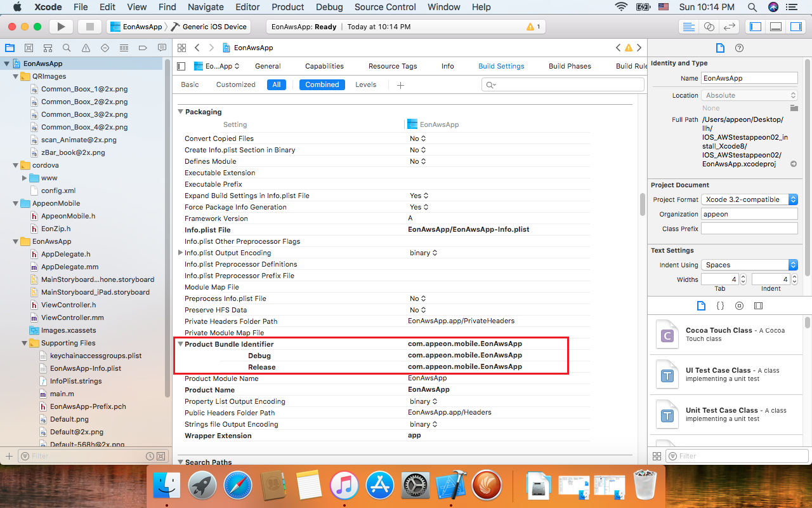Open target selector EonAwsApp popup
This screenshot has width=812, height=508.
pyautogui.click(x=218, y=66)
